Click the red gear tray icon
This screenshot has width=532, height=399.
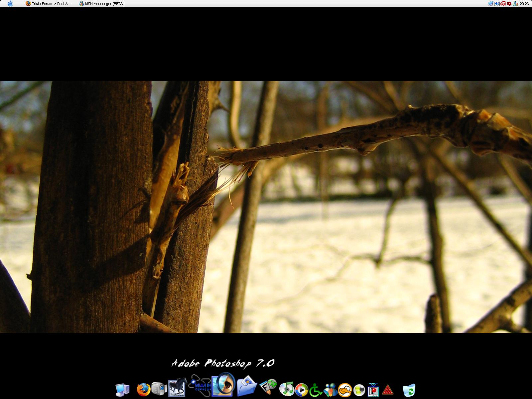[509, 4]
